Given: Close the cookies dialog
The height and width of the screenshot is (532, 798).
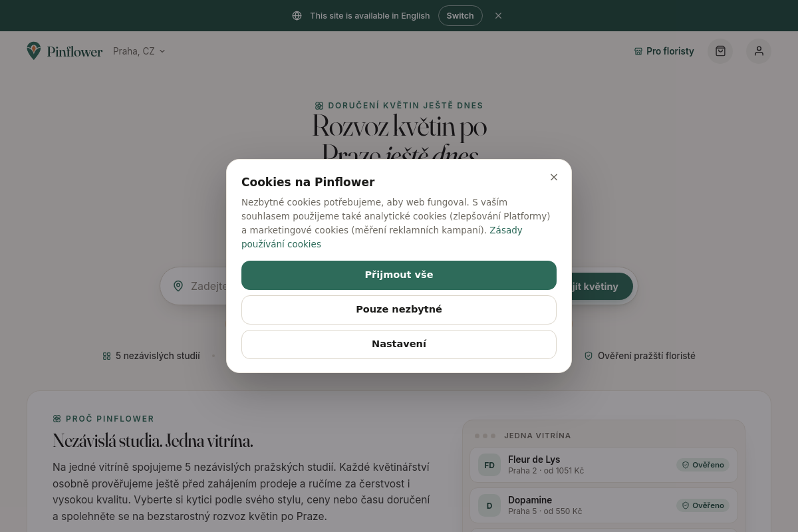Looking at the screenshot, I should tap(554, 177).
